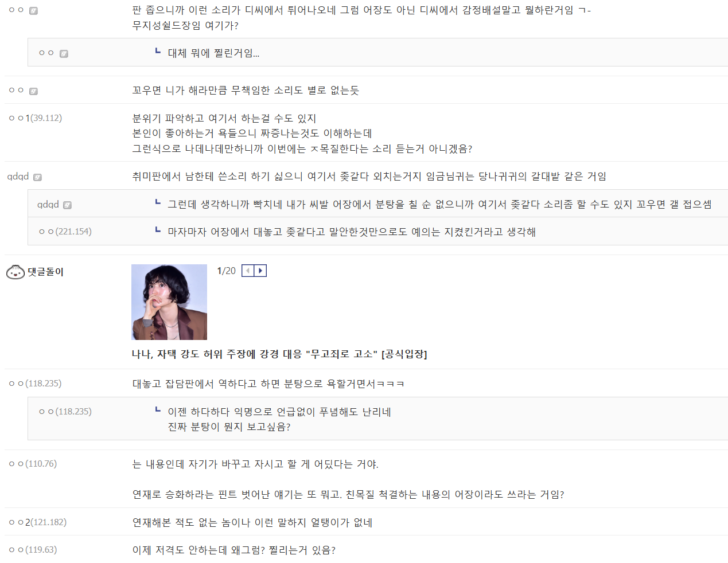This screenshot has width=728, height=563.
Task: Click the qdqd nickname on the '취미판에서' comment
Action: click(18, 177)
